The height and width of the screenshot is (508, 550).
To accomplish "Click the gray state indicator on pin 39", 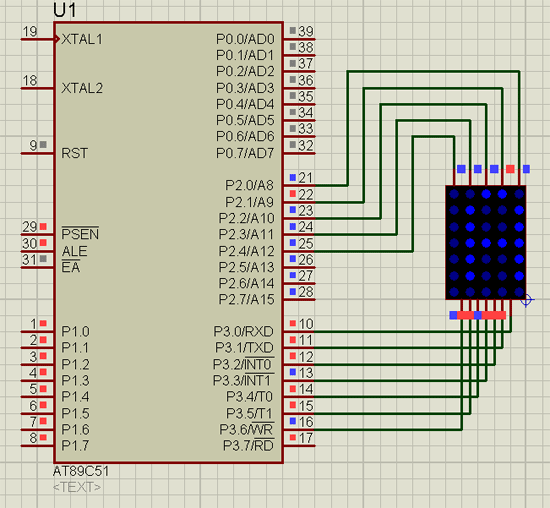I will tap(293, 31).
